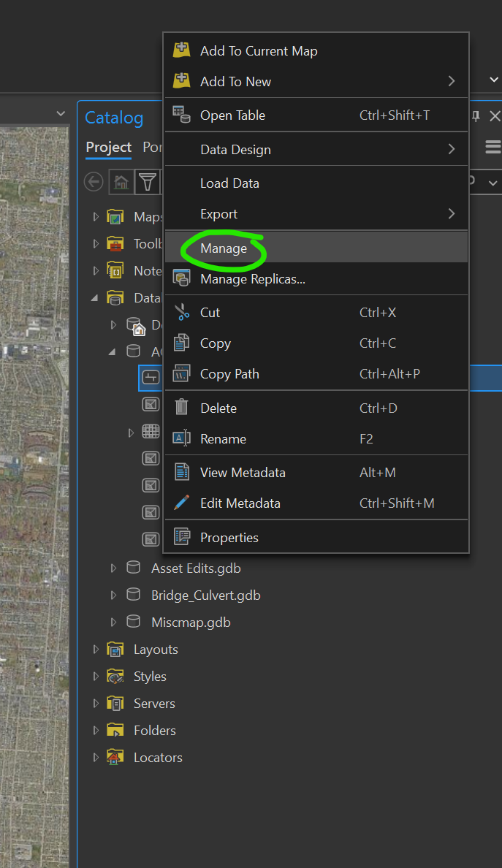Pin the Catalog pane

coord(474,115)
